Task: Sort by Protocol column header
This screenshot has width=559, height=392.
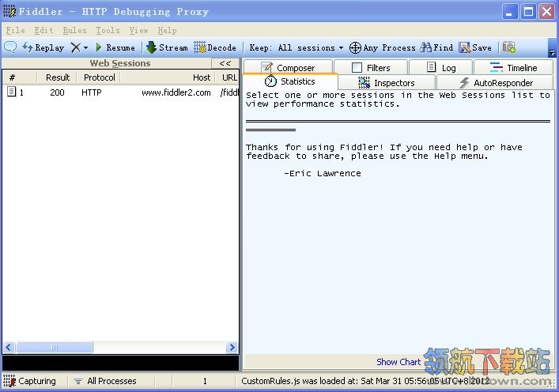Action: tap(99, 77)
